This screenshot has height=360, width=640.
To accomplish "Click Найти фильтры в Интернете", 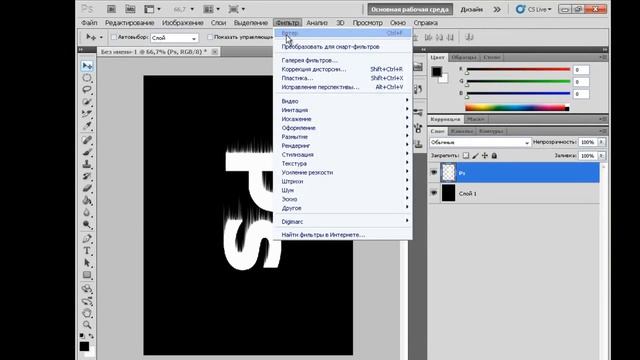I will [x=323, y=235].
